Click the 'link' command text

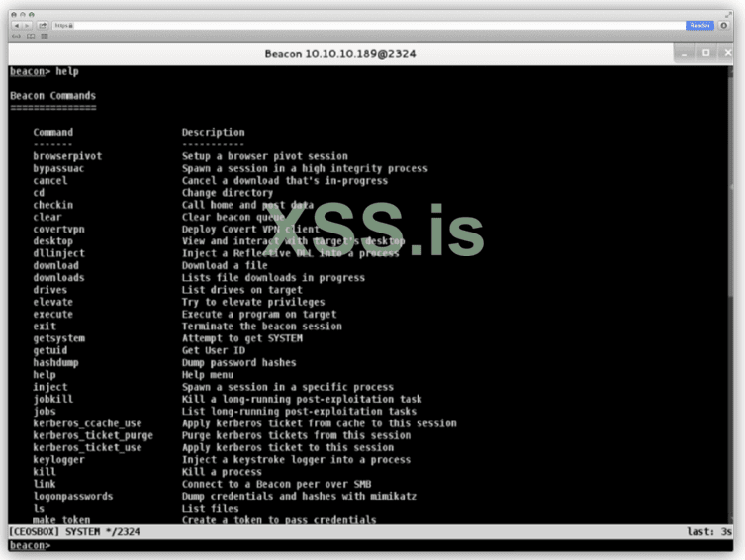pos(45,484)
